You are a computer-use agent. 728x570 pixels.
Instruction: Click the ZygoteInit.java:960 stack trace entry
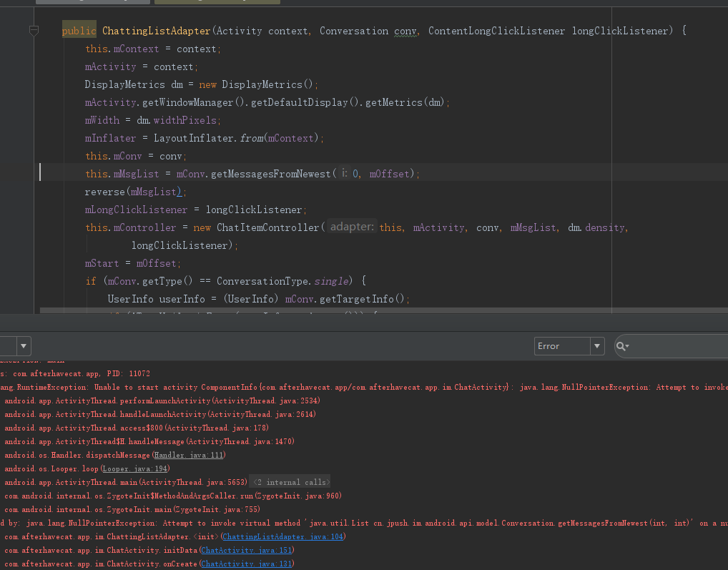point(297,496)
